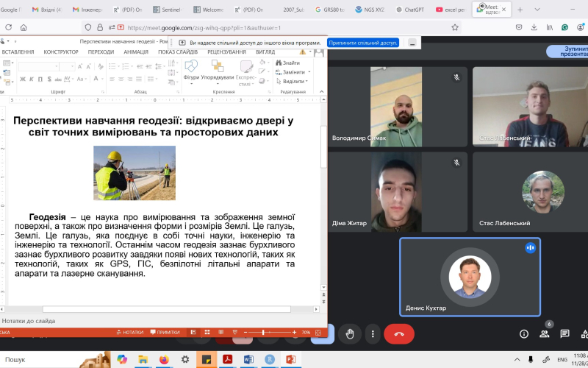Open font color dropdown arrow
This screenshot has width=588, height=368.
pyautogui.click(x=102, y=79)
